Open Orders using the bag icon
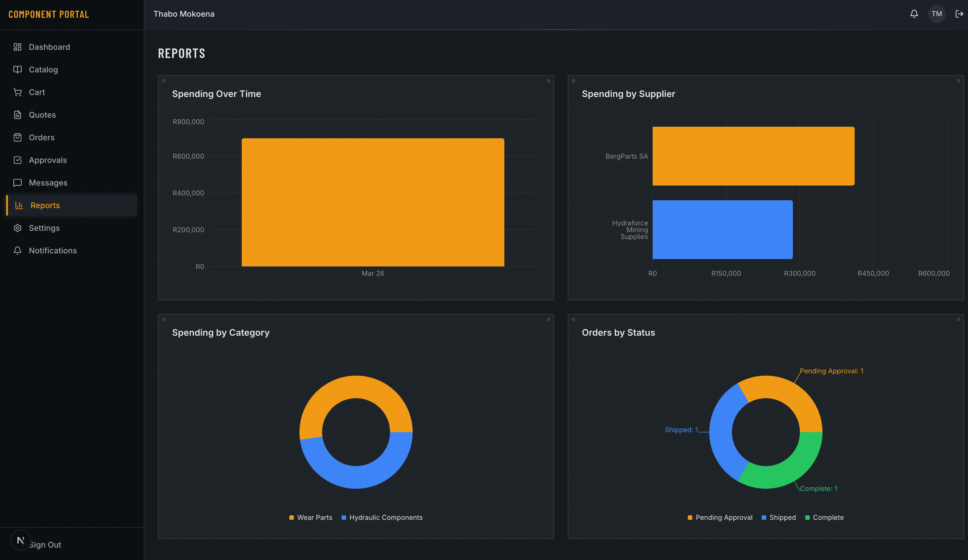The width and height of the screenshot is (968, 560). (18, 137)
